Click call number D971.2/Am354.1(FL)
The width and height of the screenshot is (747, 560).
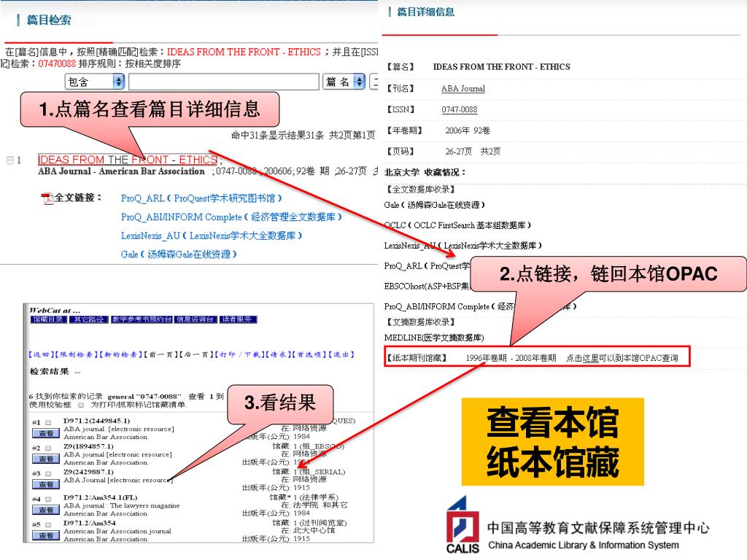[101, 497]
